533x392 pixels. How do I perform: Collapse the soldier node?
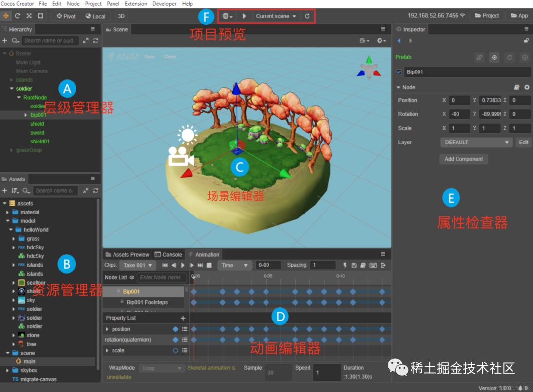click(x=12, y=89)
